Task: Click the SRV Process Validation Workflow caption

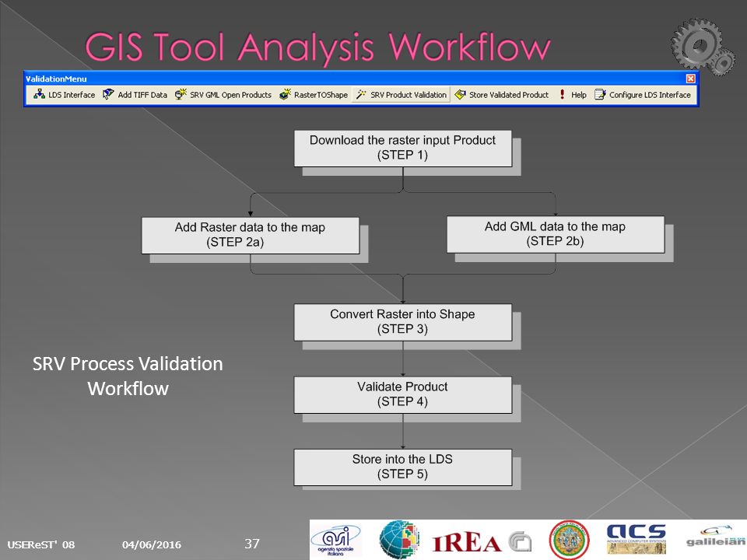Action: tap(128, 376)
